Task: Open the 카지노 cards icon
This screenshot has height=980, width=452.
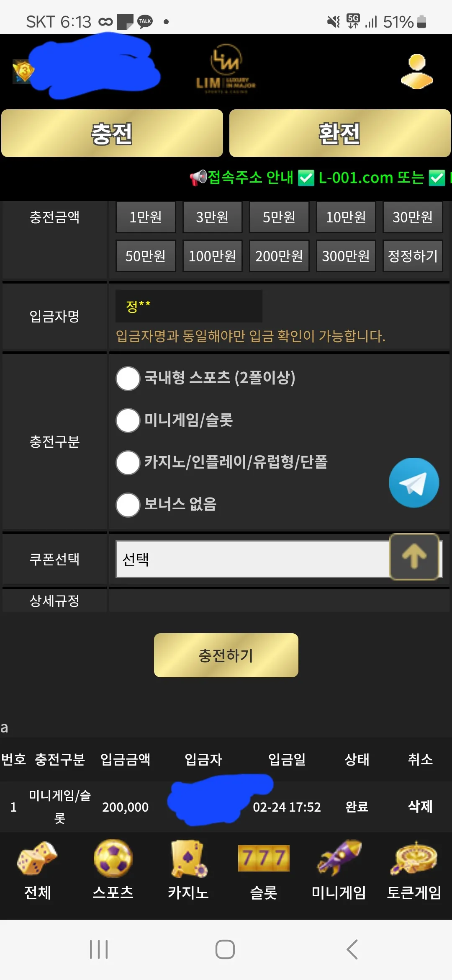Action: pyautogui.click(x=188, y=858)
